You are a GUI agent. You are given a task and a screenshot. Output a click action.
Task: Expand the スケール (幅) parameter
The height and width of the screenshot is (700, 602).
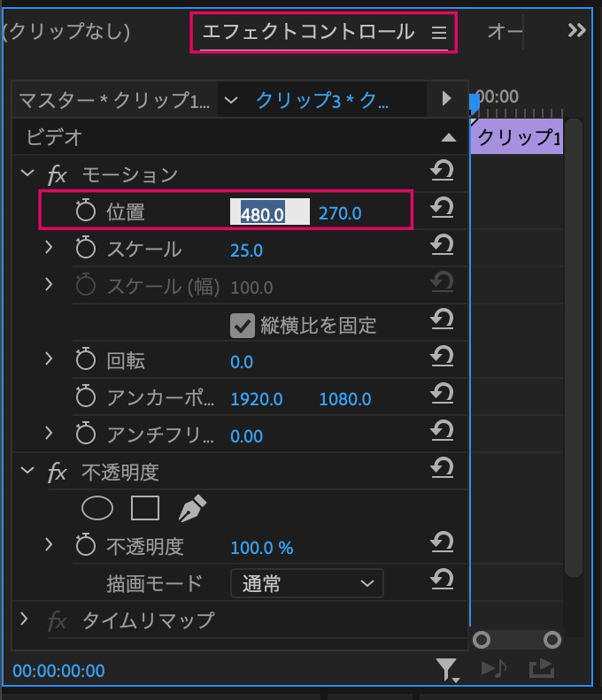click(x=49, y=284)
